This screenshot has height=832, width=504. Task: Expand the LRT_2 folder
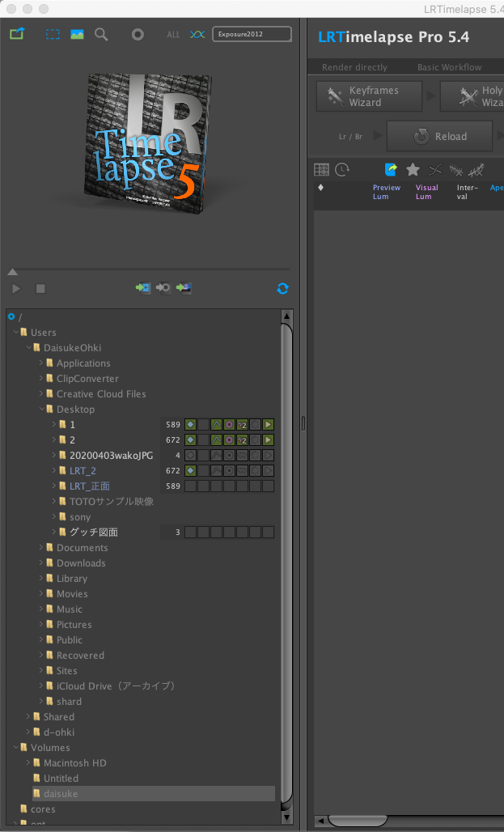tap(54, 471)
